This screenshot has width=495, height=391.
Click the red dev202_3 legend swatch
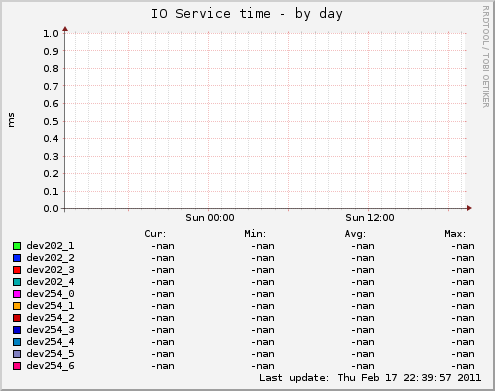tap(17, 270)
